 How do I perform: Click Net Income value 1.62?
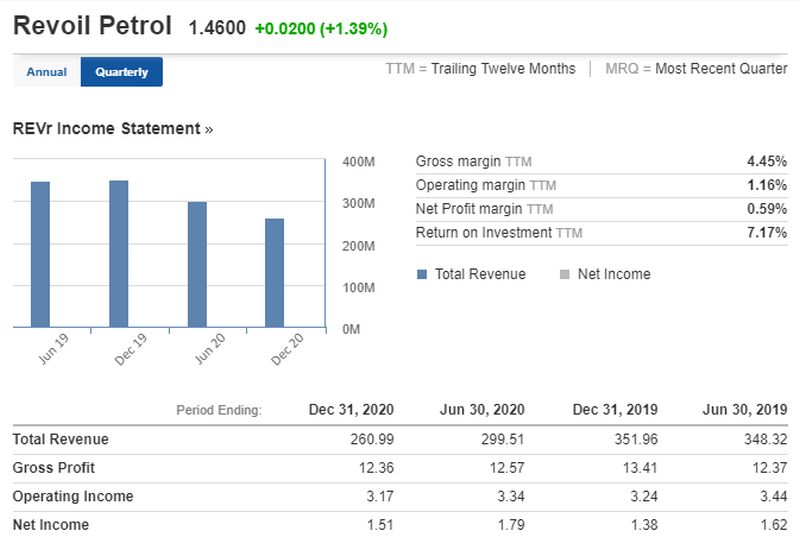(773, 525)
